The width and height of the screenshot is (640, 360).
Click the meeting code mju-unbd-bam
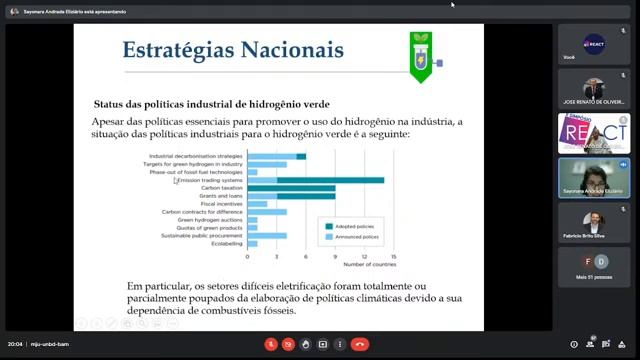click(50, 344)
